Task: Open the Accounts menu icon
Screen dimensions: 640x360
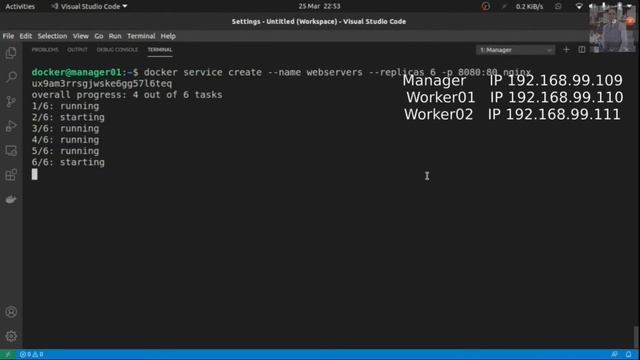Action: pos(11,312)
